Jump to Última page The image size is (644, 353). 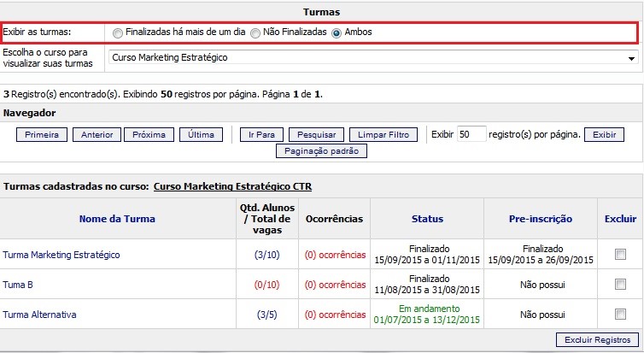tap(201, 135)
